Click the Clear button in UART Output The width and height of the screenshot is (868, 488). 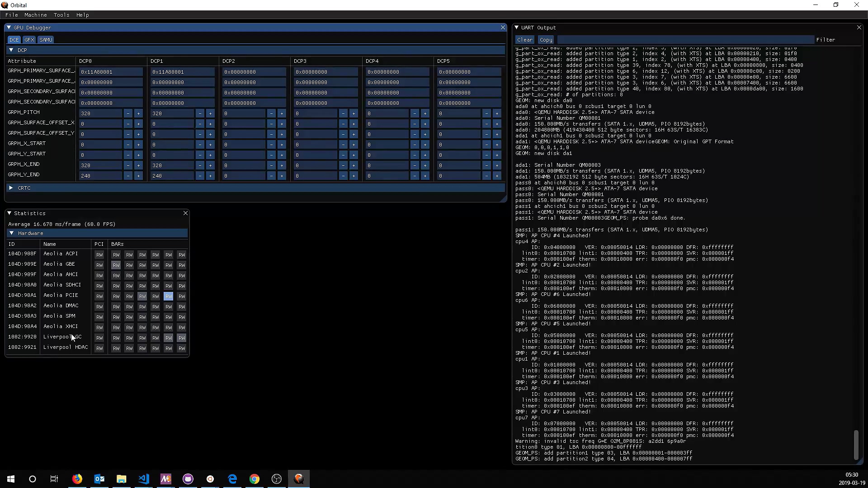tap(524, 39)
